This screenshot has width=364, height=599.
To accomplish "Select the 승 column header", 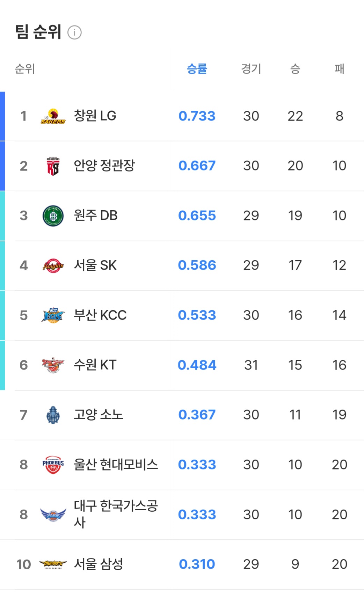I will pyautogui.click(x=295, y=68).
